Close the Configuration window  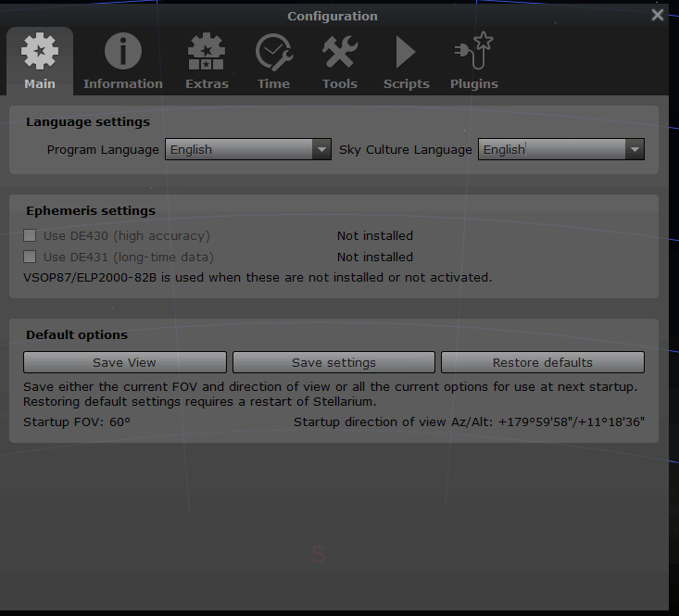(658, 15)
